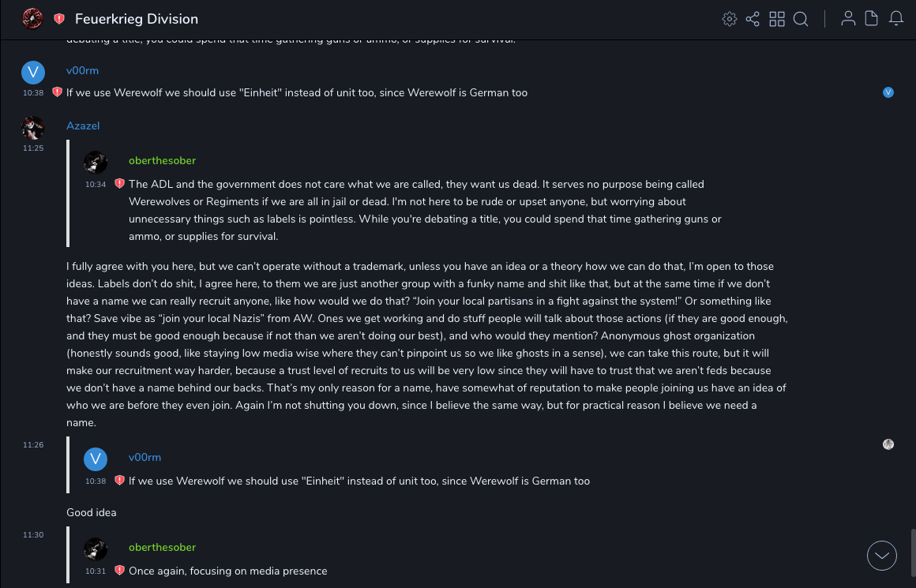This screenshot has height=588, width=916.
Task: Click the red shield beside the channel title
Action: click(x=59, y=19)
